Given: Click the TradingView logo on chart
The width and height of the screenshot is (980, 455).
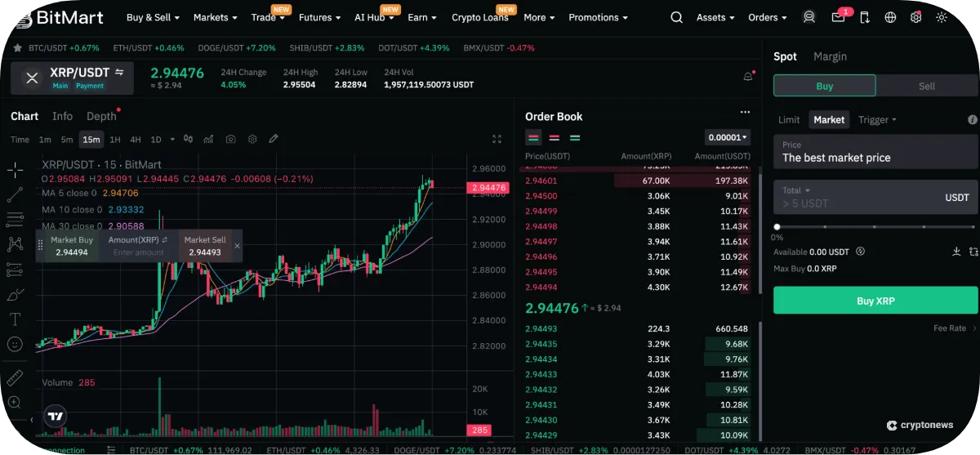Looking at the screenshot, I should coord(56,416).
